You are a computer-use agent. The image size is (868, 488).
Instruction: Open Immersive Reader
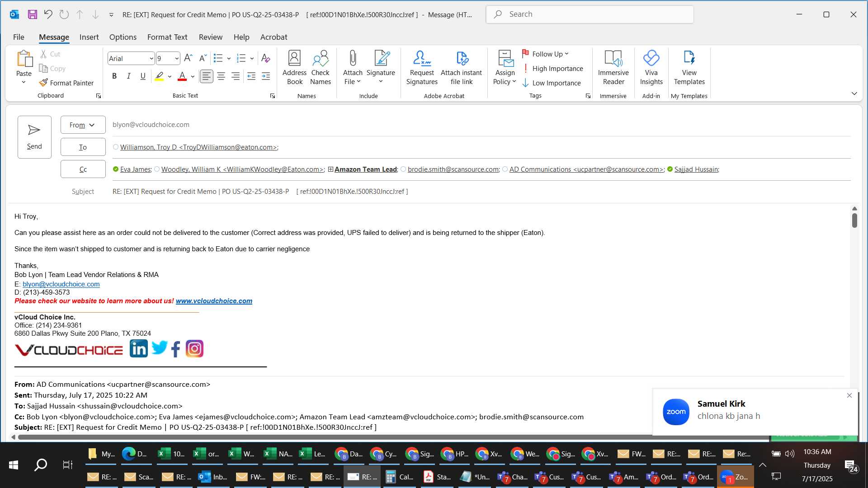(613, 68)
